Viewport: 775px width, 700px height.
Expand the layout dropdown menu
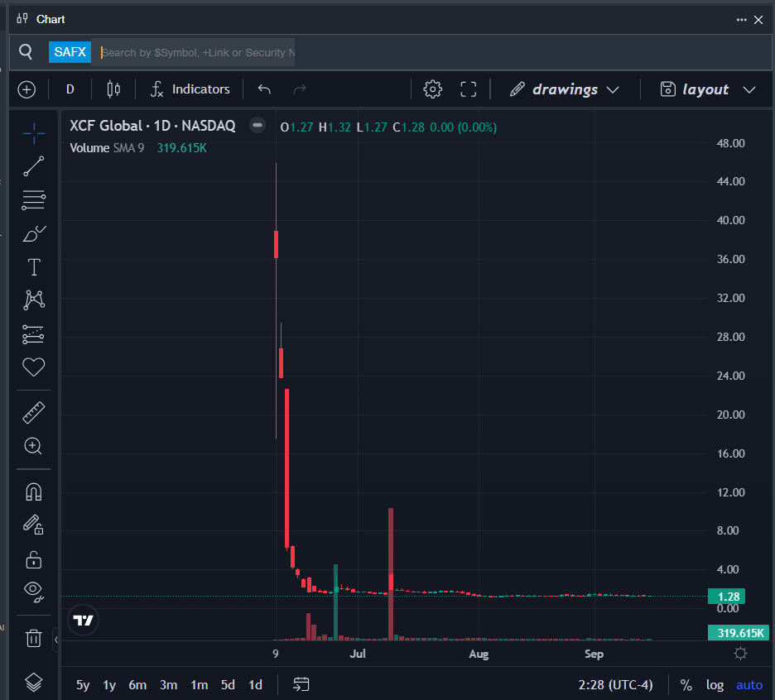pyautogui.click(x=707, y=89)
